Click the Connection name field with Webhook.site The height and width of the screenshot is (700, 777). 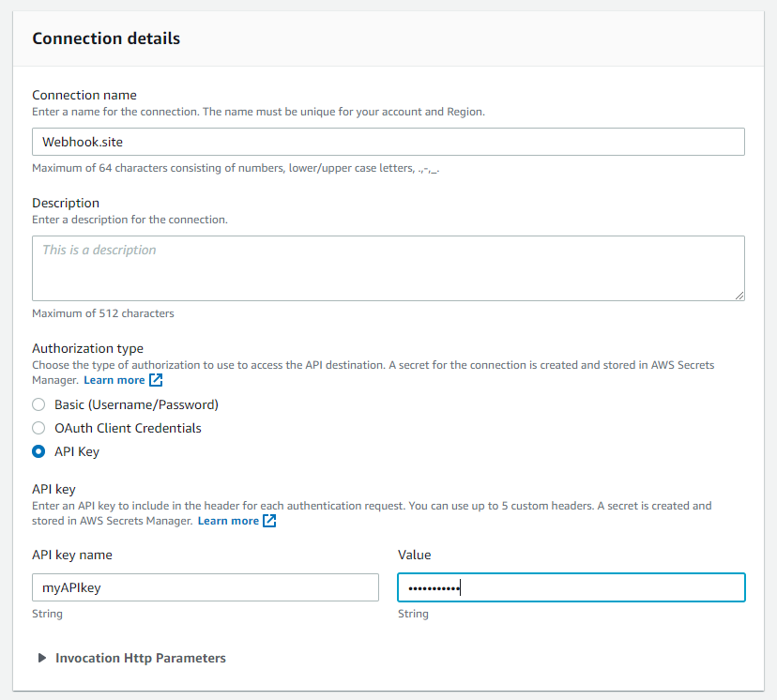coord(388,142)
